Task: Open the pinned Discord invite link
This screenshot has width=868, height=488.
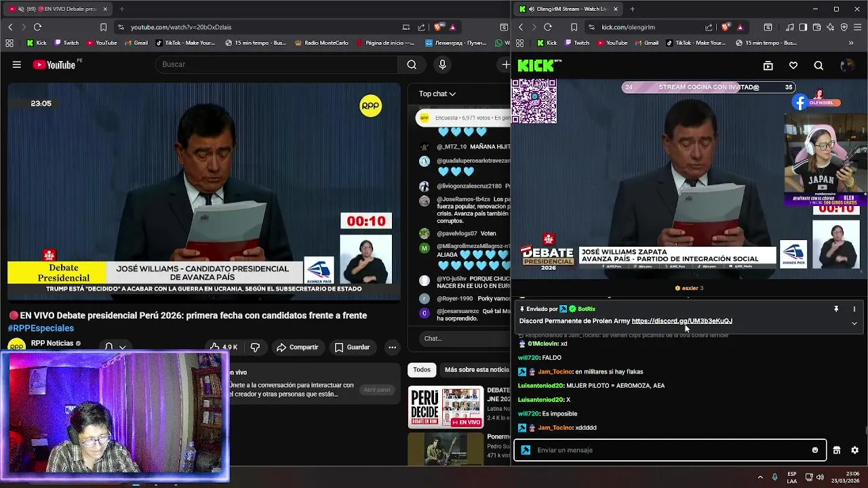Action: tap(682, 321)
